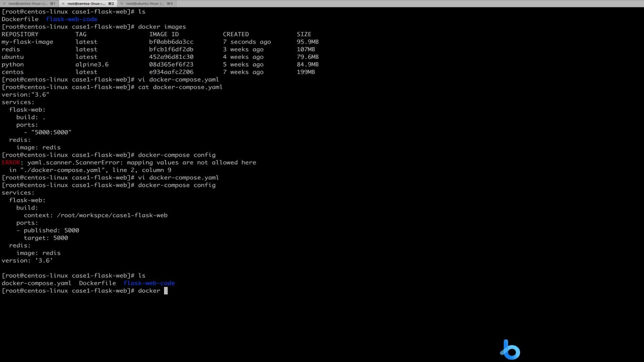Click the 199MB size value

[306, 72]
